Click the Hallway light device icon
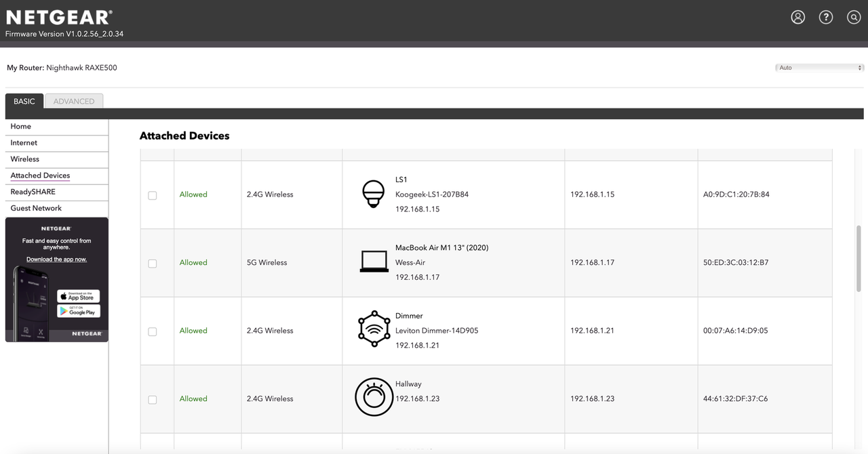The width and height of the screenshot is (868, 454). click(374, 398)
